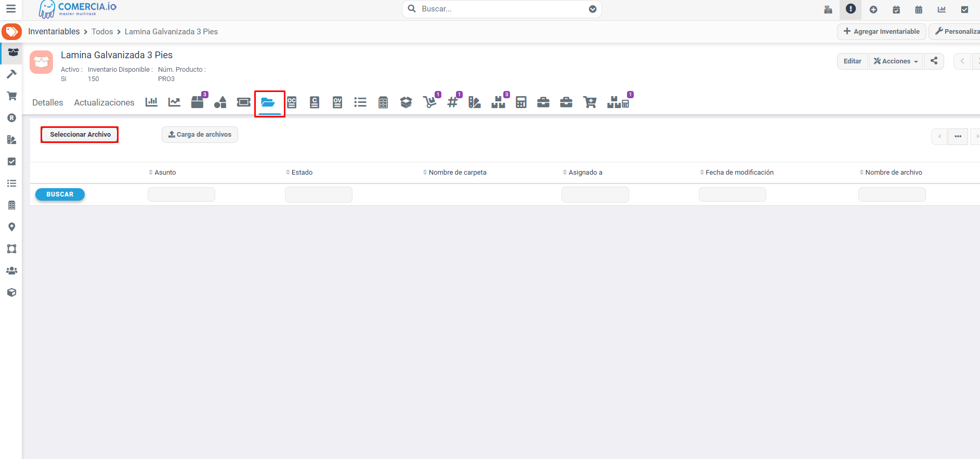Select the circled R icon in sidebar
Viewport: 980px width, 459px height.
[x=11, y=118]
